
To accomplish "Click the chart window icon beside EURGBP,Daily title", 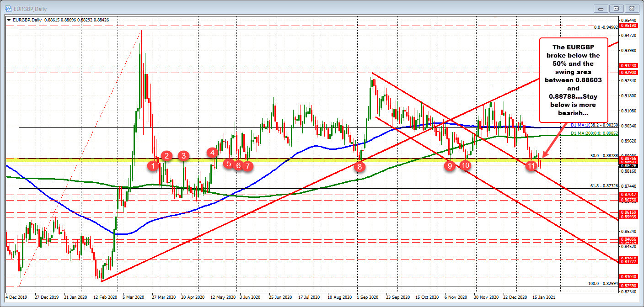I will click(x=9, y=8).
